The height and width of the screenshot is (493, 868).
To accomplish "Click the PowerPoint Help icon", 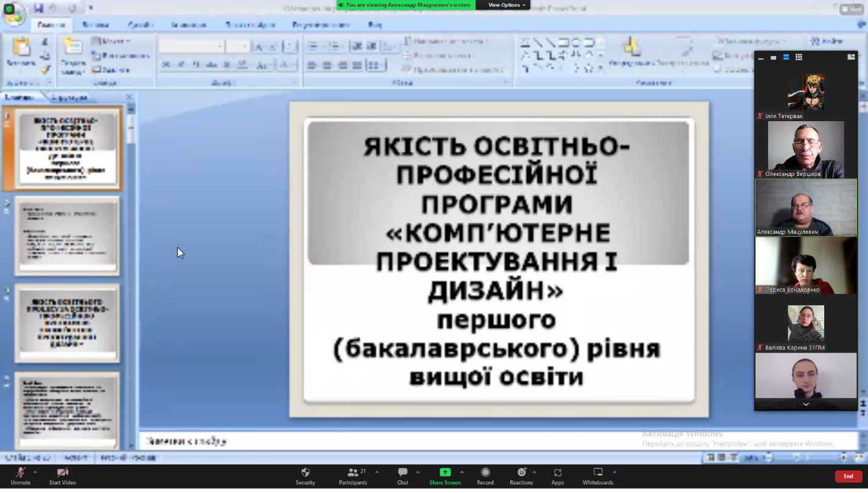I will [x=861, y=25].
